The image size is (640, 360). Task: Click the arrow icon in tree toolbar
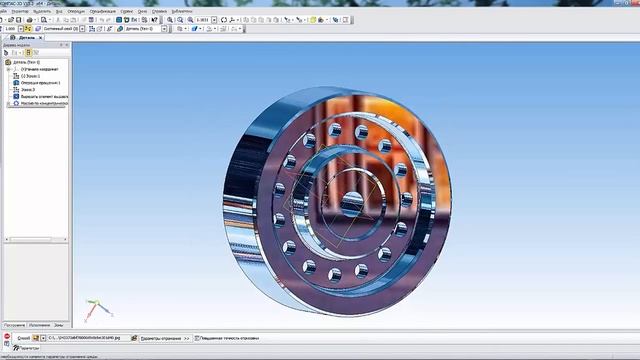pos(6,53)
